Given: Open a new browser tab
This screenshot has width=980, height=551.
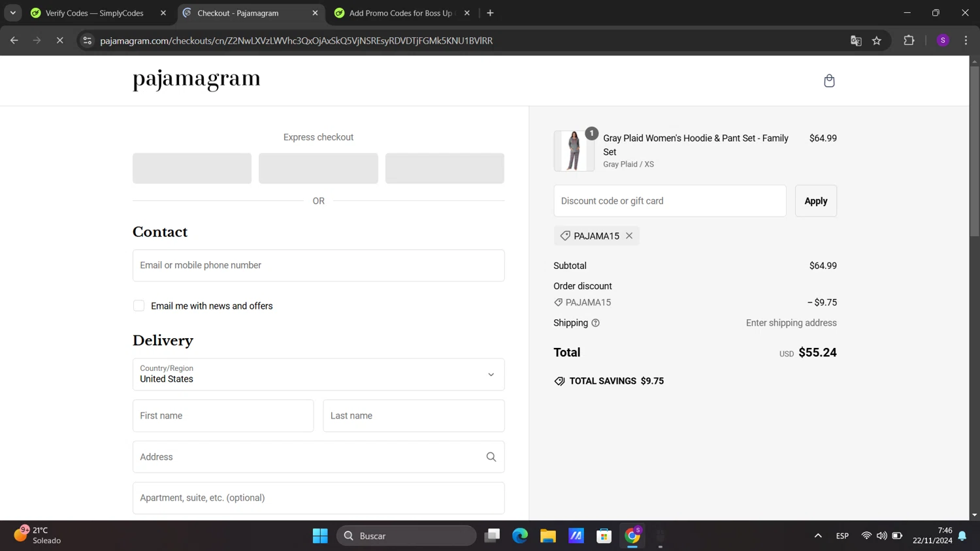Looking at the screenshot, I should pyautogui.click(x=490, y=13).
